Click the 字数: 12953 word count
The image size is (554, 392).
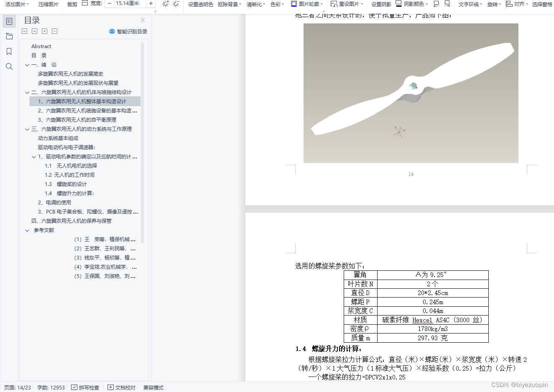tap(51, 388)
